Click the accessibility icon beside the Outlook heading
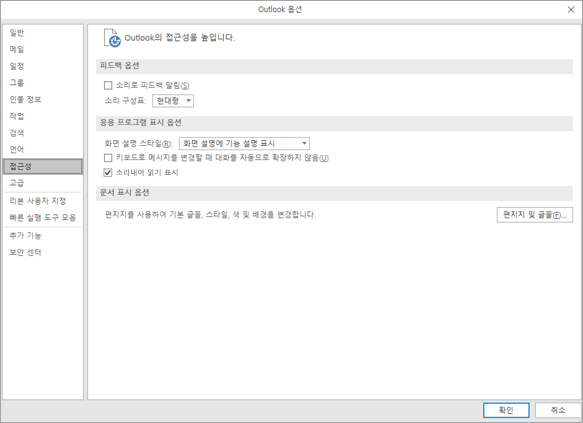Screen dimensions: 583x423 tap(112, 38)
